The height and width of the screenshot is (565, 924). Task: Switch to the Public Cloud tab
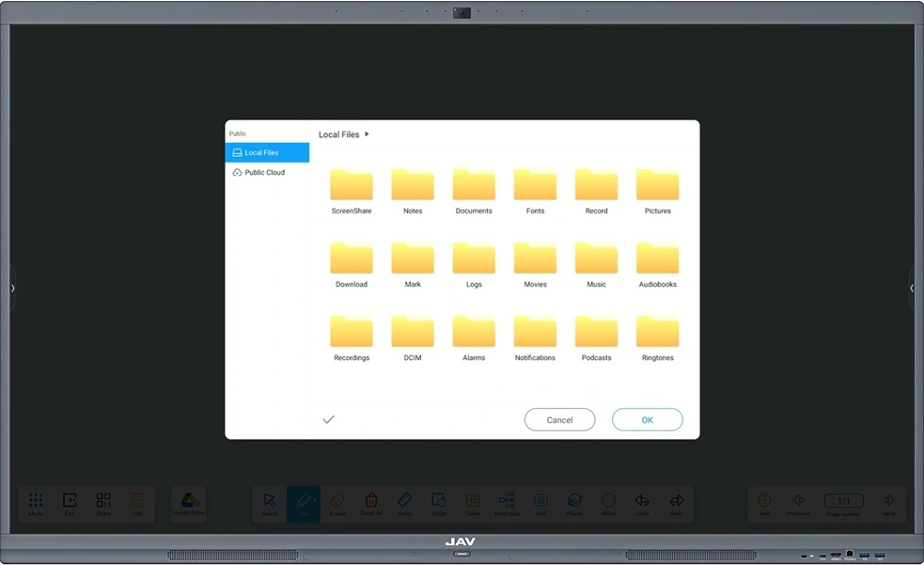click(266, 172)
